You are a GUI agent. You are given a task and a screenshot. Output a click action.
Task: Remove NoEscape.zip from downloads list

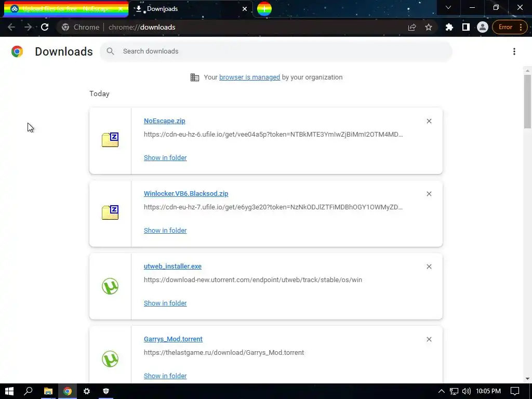[x=429, y=121]
